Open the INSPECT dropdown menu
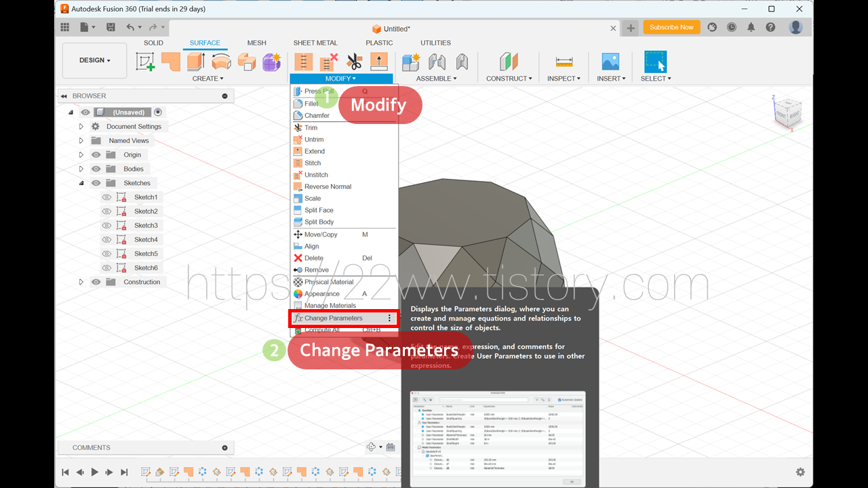Screen dimensions: 868x488 coord(564,79)
